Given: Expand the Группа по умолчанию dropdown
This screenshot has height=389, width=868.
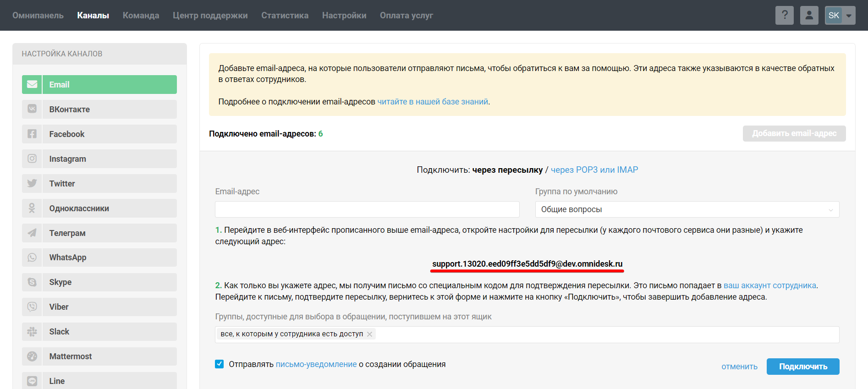Looking at the screenshot, I should (687, 209).
